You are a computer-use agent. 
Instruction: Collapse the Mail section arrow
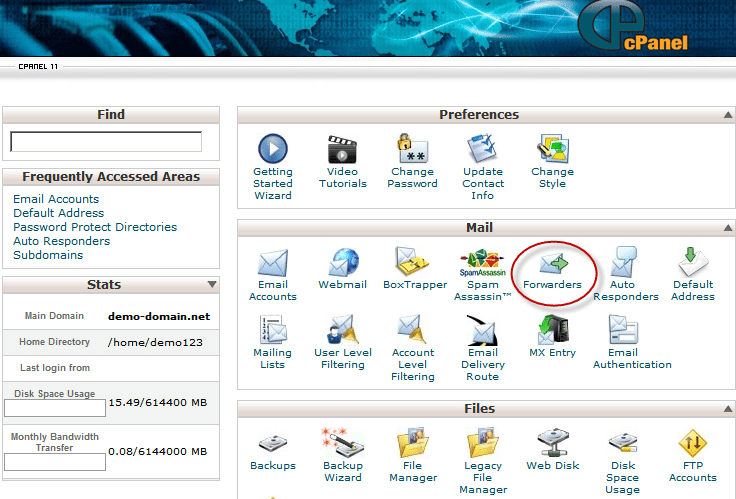[x=728, y=228]
